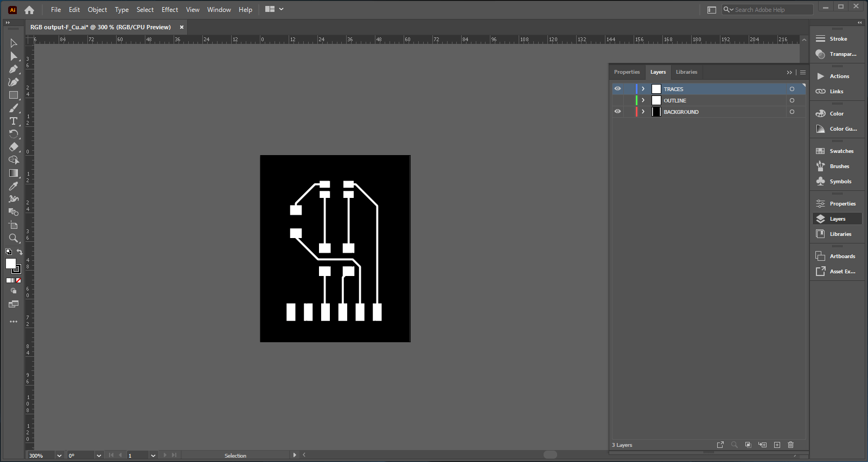Click the BACKGROUND layer black thumbnail
Image resolution: width=868 pixels, height=462 pixels.
[x=656, y=112]
